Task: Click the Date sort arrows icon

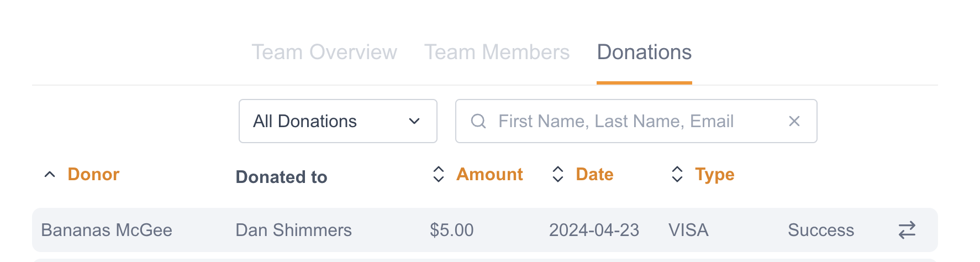Action: pos(558,175)
